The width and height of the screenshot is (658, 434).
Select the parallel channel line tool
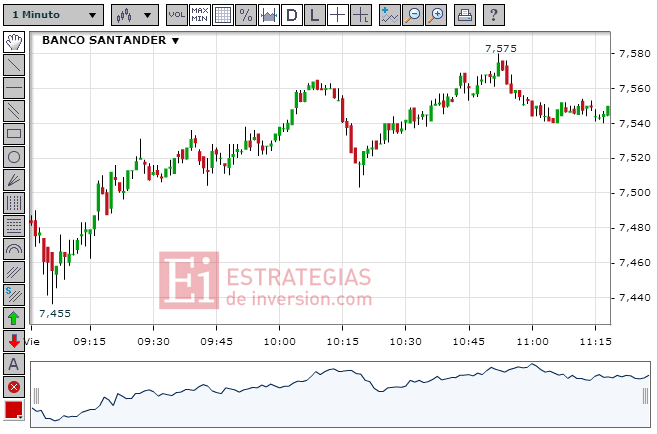tap(14, 111)
